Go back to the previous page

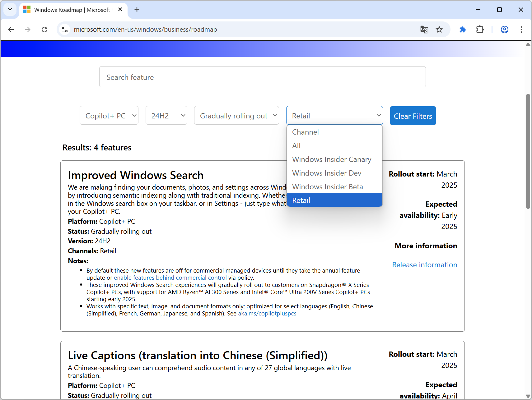11,30
